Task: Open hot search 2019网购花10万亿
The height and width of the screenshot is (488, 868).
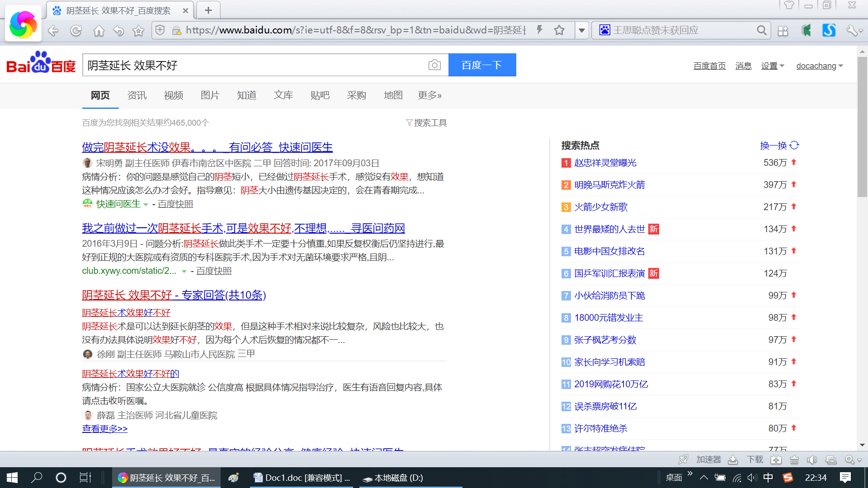Action: (611, 384)
